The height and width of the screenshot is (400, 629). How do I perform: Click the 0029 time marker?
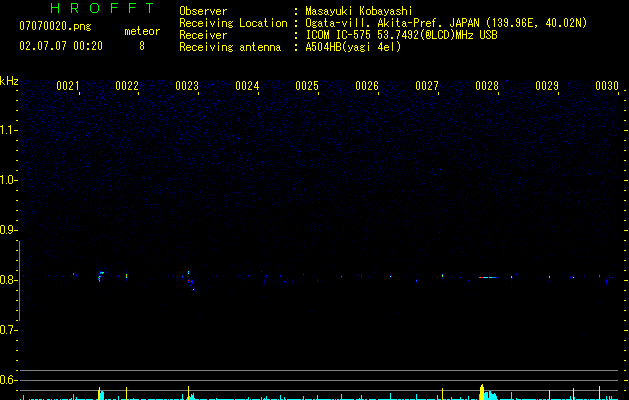click(x=547, y=86)
